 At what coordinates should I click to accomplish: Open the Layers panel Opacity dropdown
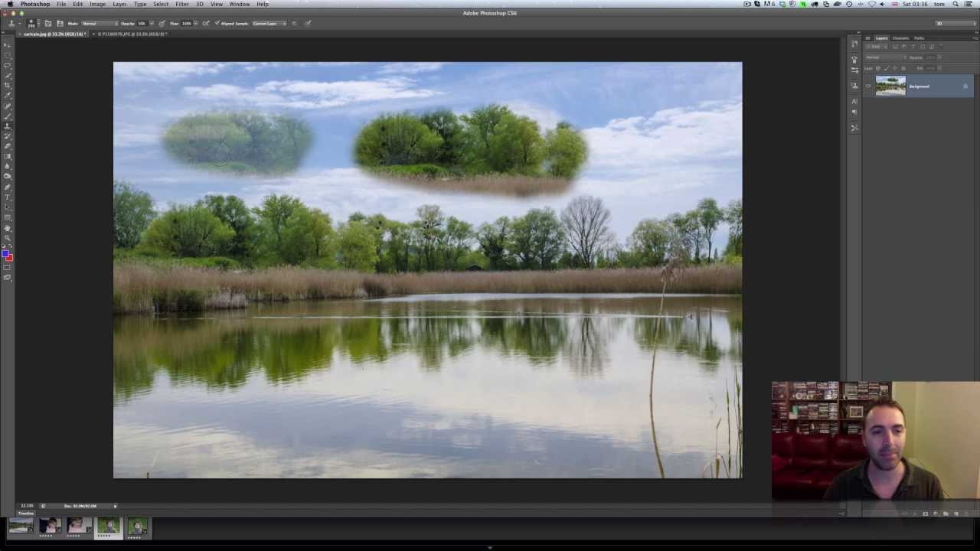939,57
